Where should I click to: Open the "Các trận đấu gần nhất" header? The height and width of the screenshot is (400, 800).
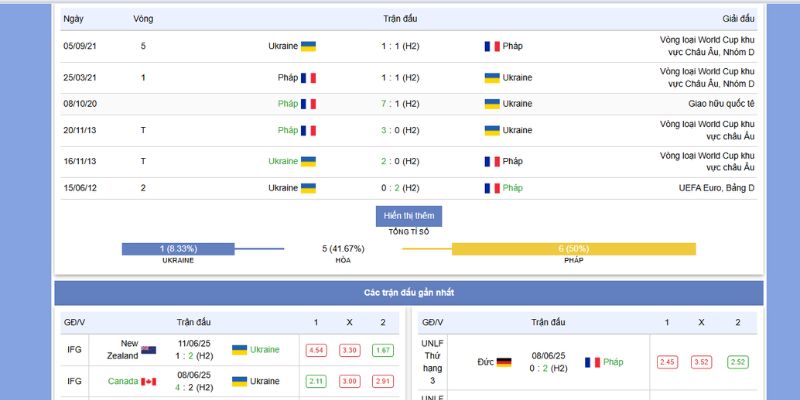point(408,293)
